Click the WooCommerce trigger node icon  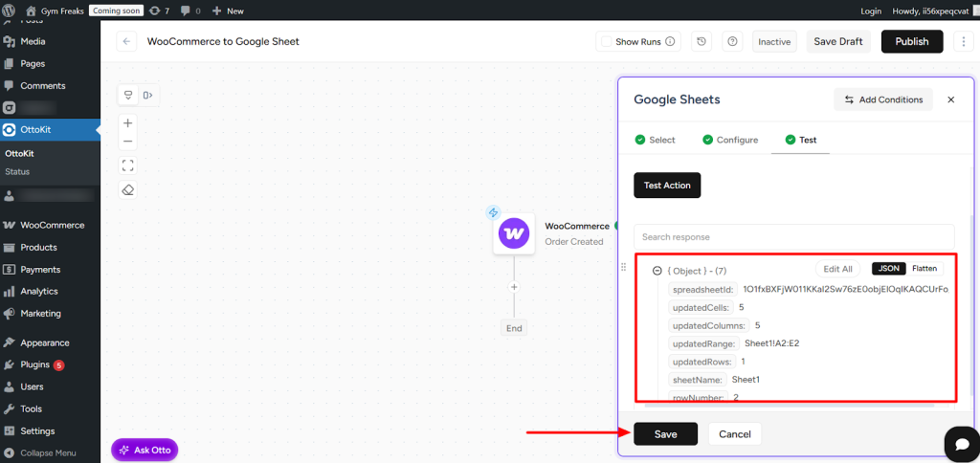point(514,232)
